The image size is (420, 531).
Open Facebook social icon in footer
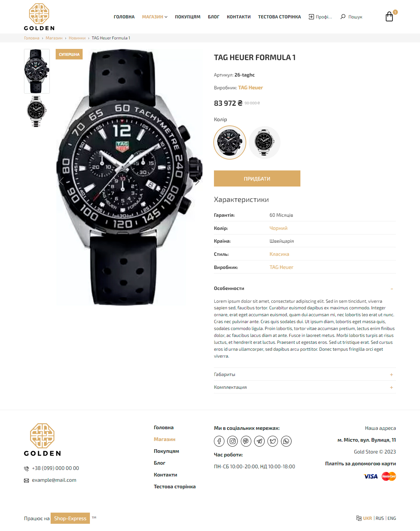(x=219, y=441)
